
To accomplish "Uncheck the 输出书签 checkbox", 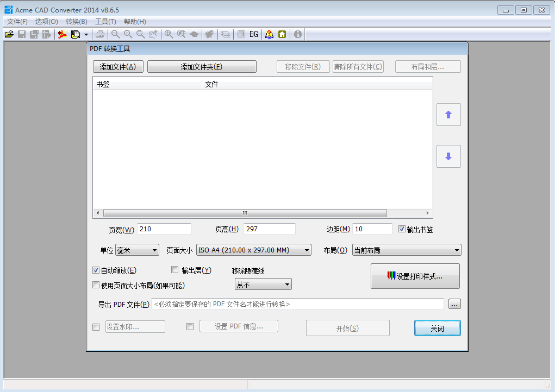I will [x=402, y=229].
